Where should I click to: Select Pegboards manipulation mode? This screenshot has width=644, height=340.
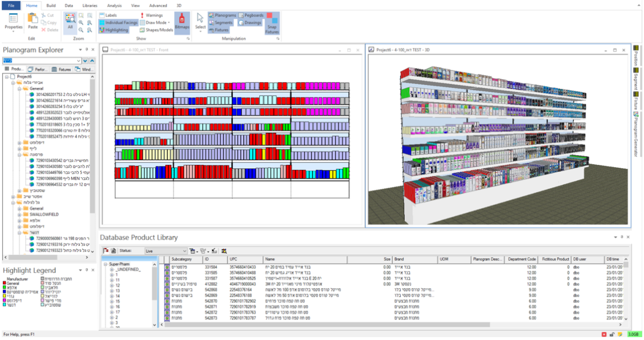click(251, 15)
